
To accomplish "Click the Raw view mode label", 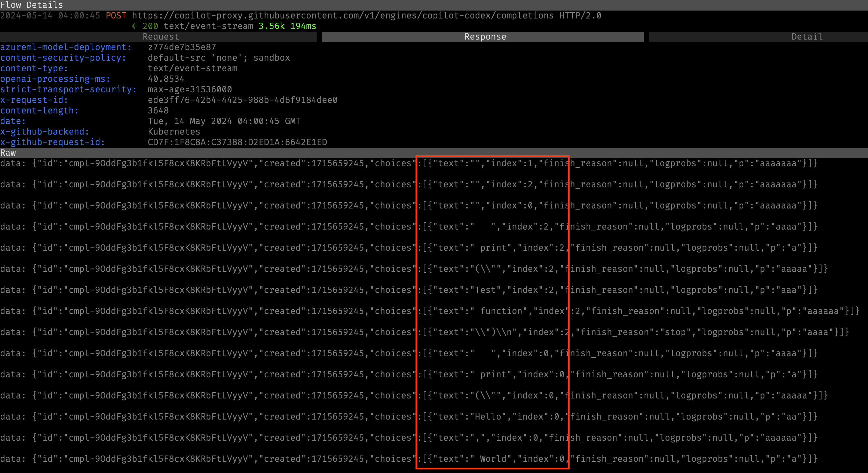I will [8, 153].
